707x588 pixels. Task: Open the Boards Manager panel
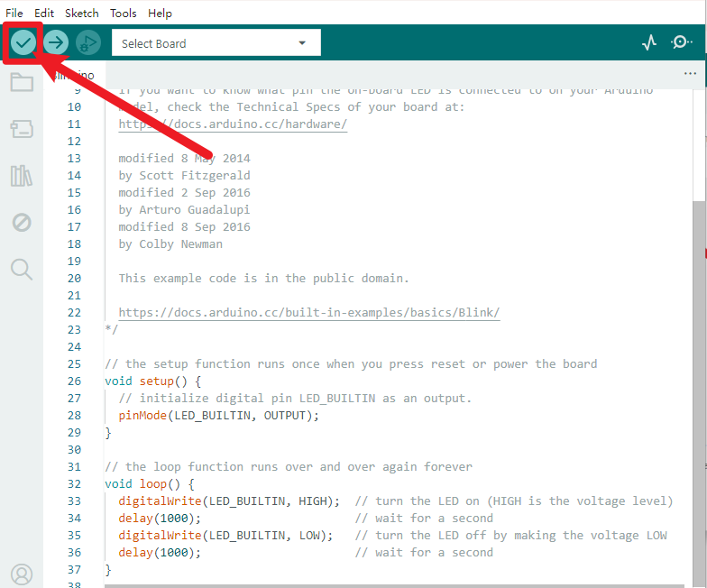tap(22, 128)
